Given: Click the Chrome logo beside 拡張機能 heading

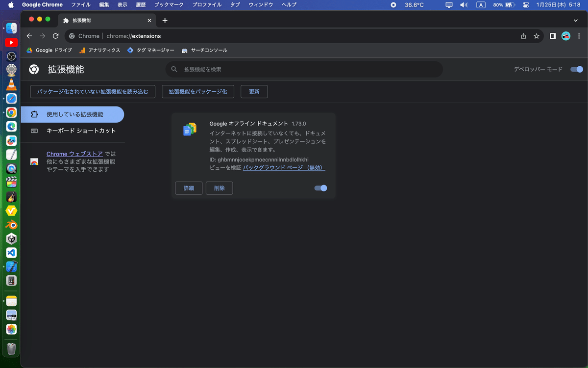Looking at the screenshot, I should pyautogui.click(x=34, y=69).
